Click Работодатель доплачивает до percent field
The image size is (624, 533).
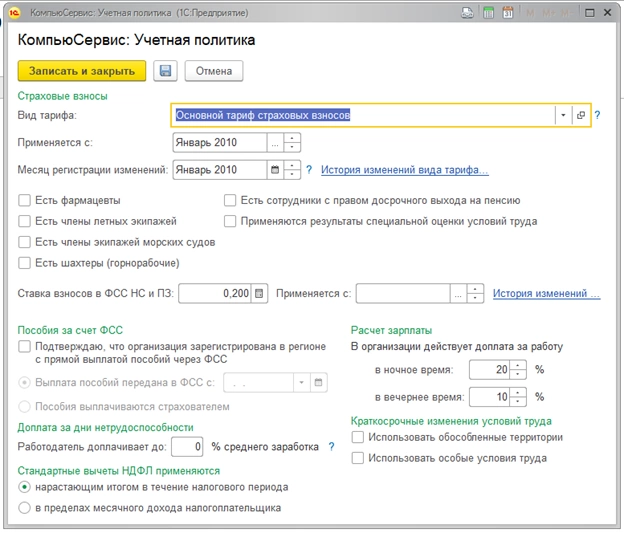[187, 447]
